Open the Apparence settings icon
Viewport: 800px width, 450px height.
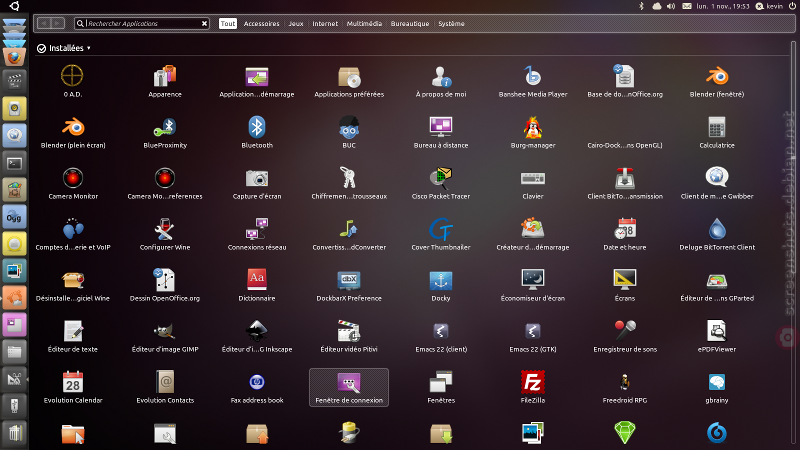pos(165,77)
